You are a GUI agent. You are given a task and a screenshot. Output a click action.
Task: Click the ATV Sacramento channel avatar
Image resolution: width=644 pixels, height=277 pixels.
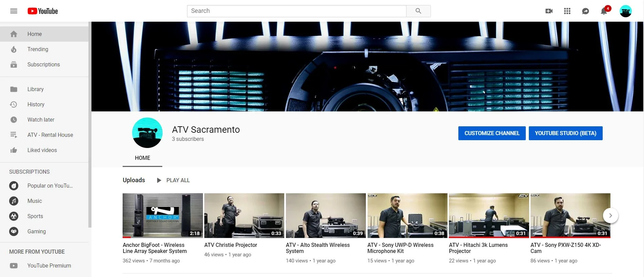[147, 133]
